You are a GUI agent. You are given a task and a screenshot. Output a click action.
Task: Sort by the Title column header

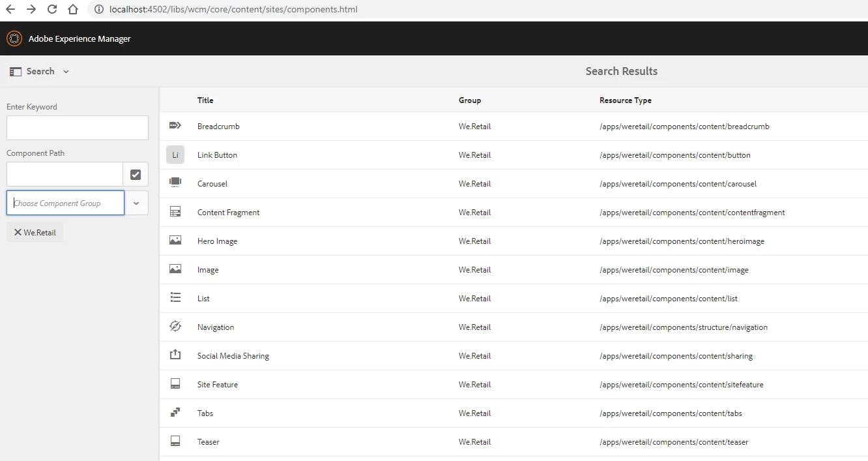click(205, 100)
